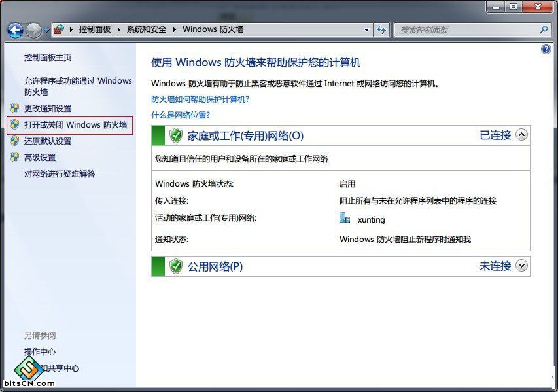This screenshot has width=558, height=392.
Task: Click the network icon beside xunting
Action: 345,217
